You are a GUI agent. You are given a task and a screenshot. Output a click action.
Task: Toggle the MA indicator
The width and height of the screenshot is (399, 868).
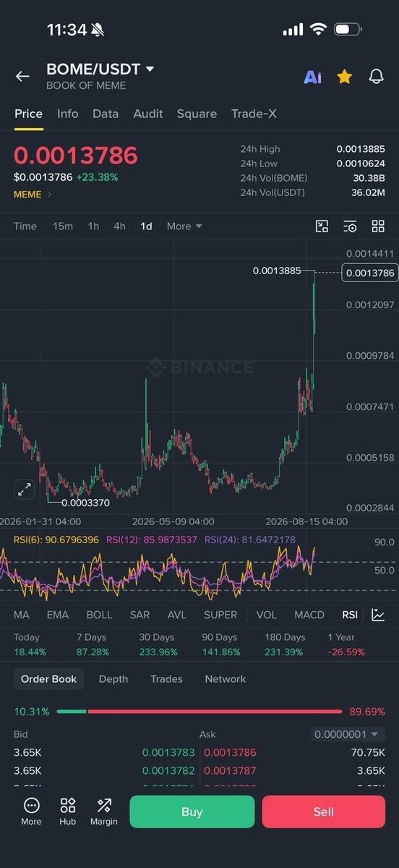[x=22, y=615]
